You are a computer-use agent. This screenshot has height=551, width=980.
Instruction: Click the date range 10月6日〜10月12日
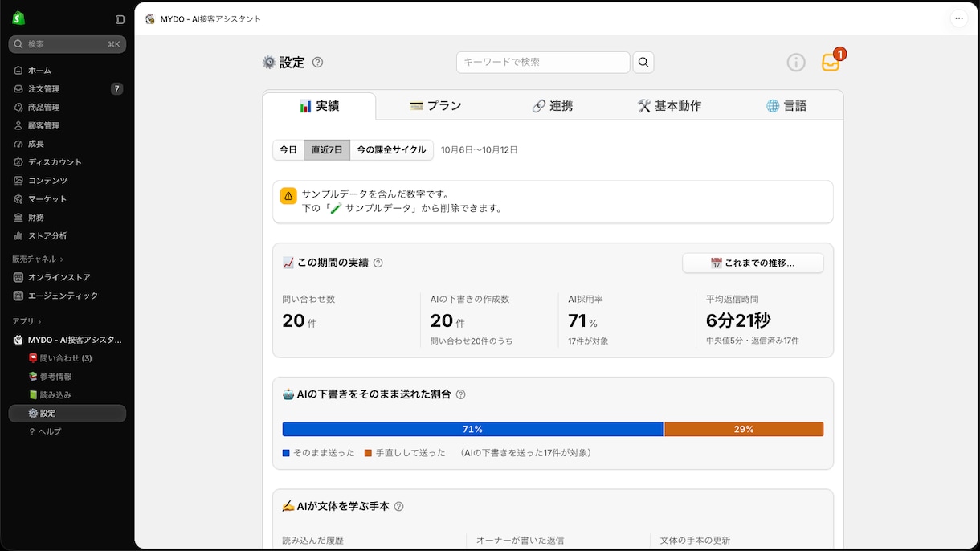(x=480, y=150)
